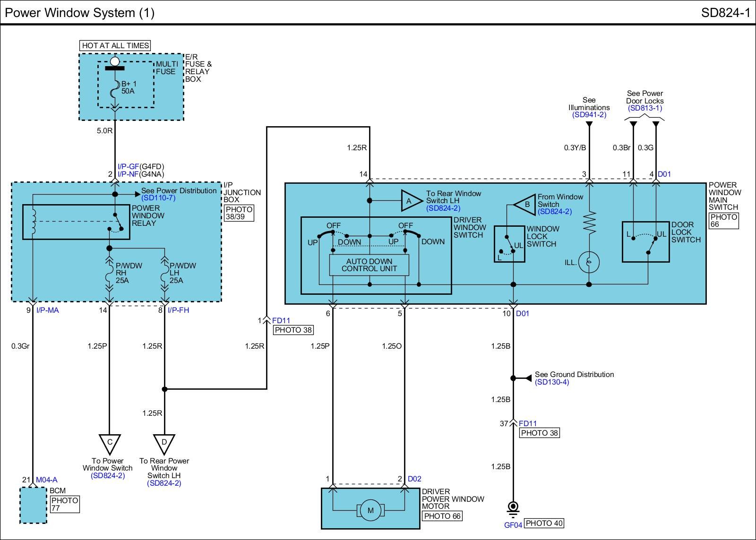The height and width of the screenshot is (540, 756).
Task: Select the ILL. illumination lamp symbol
Action: (589, 262)
